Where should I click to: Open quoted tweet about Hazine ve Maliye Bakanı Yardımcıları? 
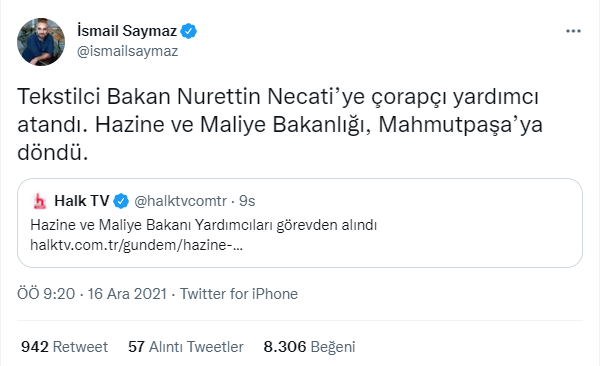tap(300, 223)
